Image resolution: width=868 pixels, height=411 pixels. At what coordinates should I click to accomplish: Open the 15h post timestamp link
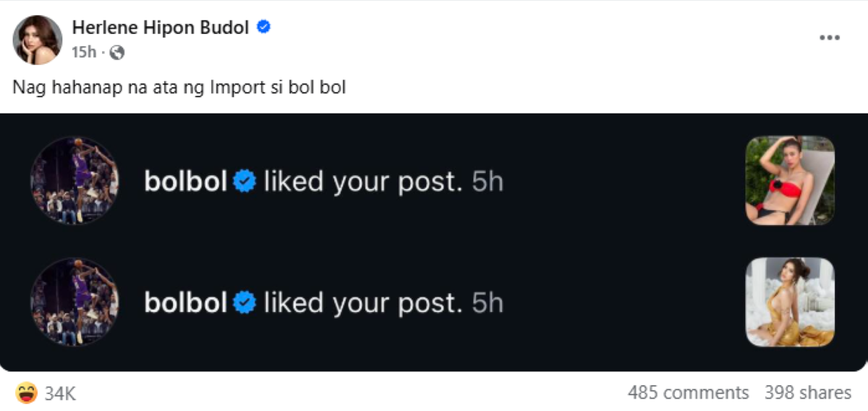[83, 52]
